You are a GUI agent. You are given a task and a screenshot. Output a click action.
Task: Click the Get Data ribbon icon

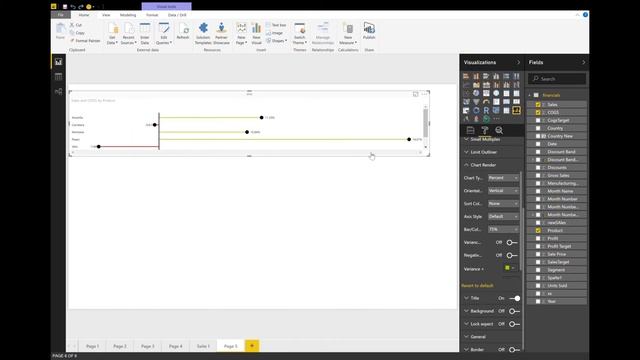click(112, 33)
